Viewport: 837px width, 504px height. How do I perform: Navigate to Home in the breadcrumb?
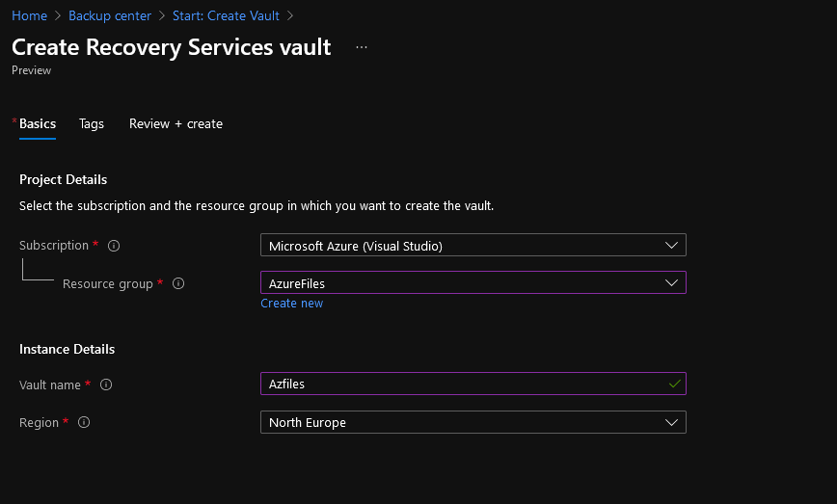tap(29, 15)
